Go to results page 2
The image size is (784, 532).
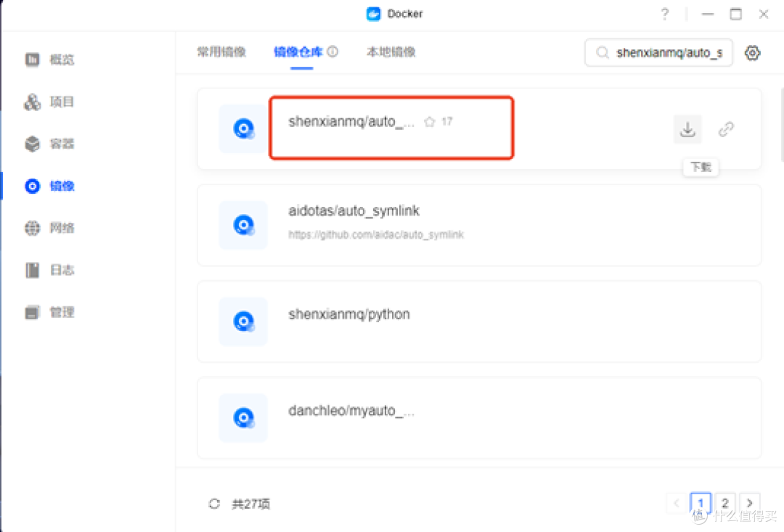724,503
